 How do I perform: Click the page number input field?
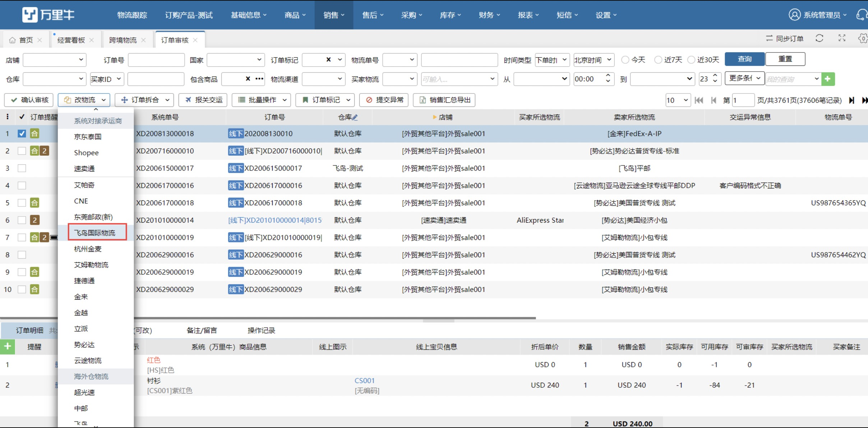coord(743,100)
